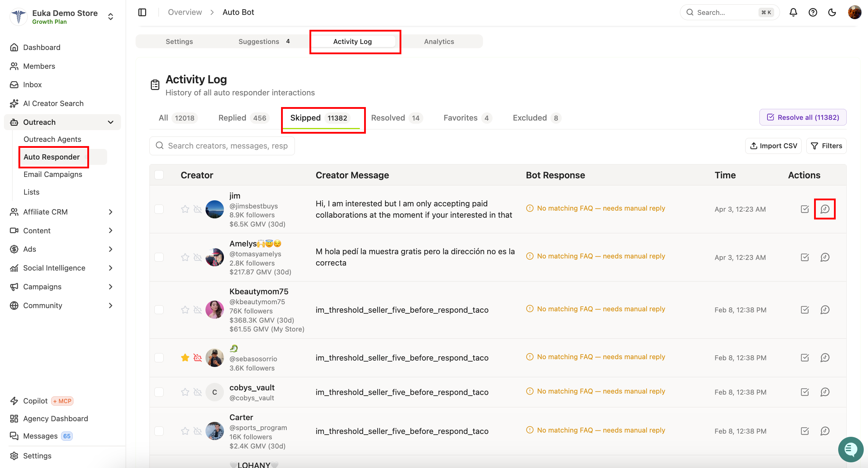The image size is (868, 468).
Task: Open Messages with 65 badge
Action: (41, 436)
